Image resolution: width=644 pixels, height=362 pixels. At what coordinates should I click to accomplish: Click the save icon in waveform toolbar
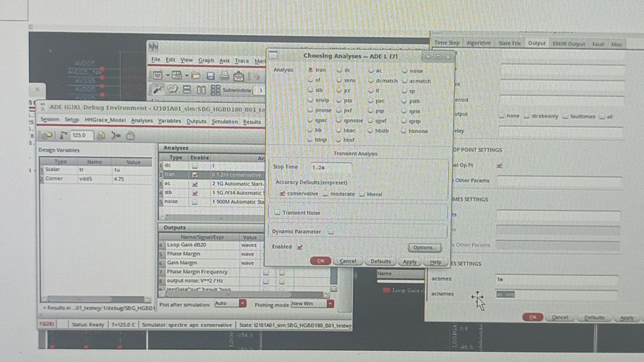pos(210,76)
